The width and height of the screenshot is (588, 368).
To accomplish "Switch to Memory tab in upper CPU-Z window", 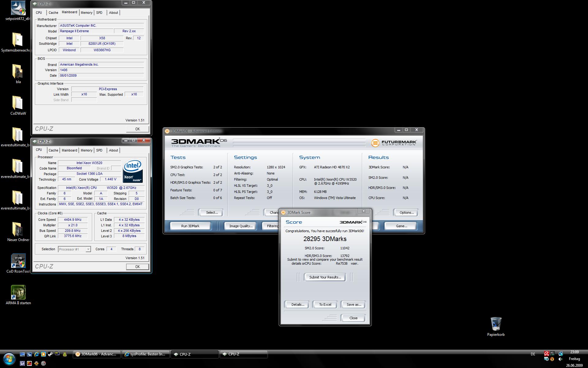I will coord(86,13).
